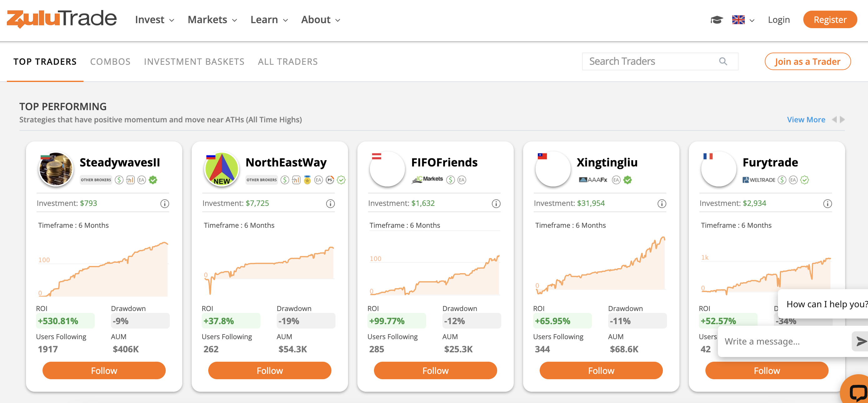Viewport: 868px width, 403px height.
Task: Click the WELTRADE broker logo
Action: (759, 180)
